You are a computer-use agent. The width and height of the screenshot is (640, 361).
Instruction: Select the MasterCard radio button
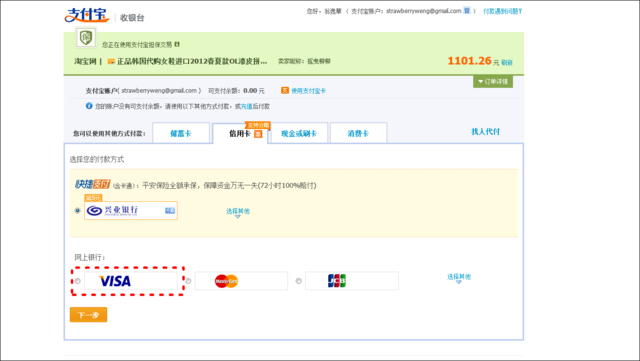[188, 281]
